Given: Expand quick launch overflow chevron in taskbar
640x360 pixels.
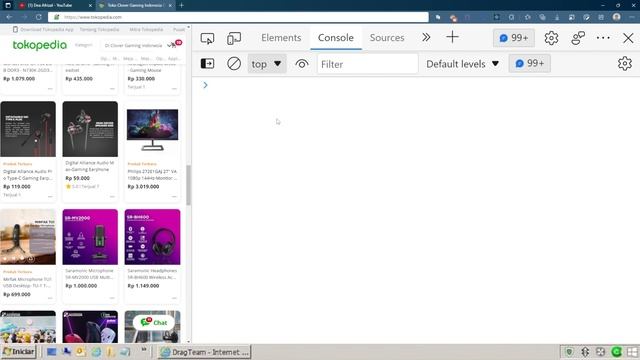Looking at the screenshot, I should [x=144, y=350].
